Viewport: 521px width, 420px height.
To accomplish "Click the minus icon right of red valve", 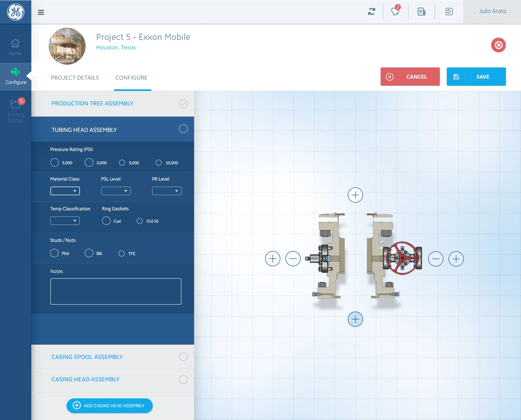I will click(436, 259).
